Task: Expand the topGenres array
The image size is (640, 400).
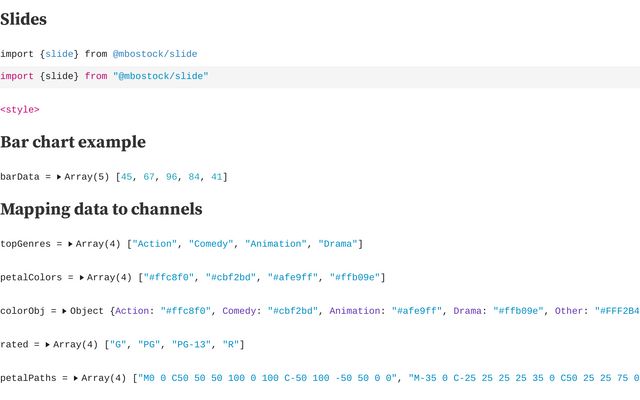Action: tap(73, 244)
